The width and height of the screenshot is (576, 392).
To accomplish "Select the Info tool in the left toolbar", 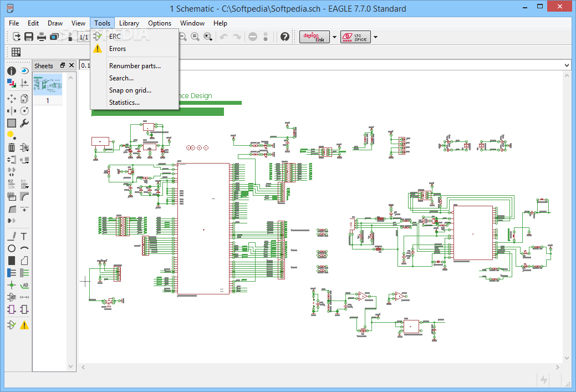I will [12, 70].
